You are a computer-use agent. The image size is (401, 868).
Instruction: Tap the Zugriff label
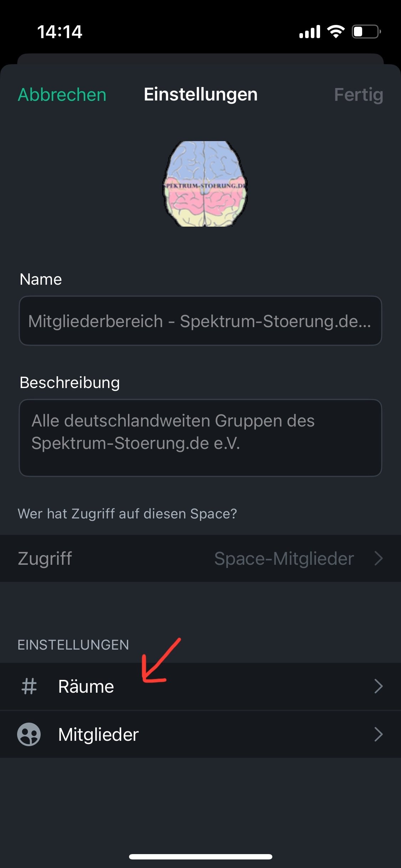[x=45, y=558]
